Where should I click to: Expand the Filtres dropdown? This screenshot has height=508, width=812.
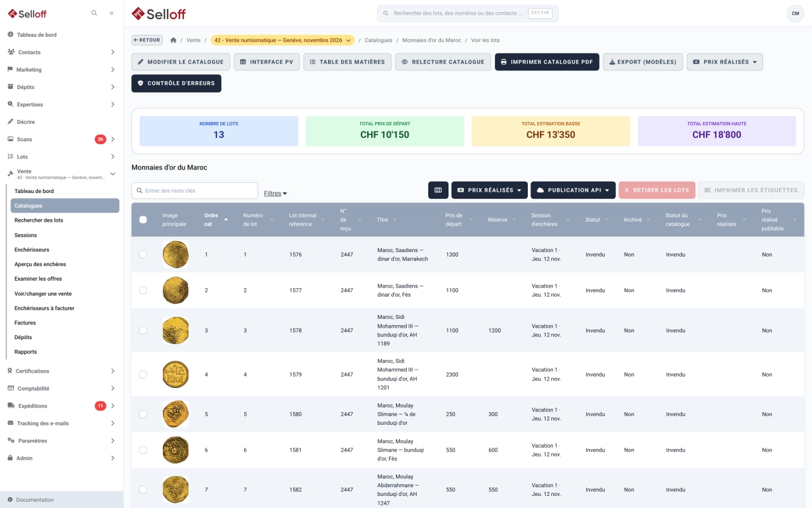coord(275,193)
